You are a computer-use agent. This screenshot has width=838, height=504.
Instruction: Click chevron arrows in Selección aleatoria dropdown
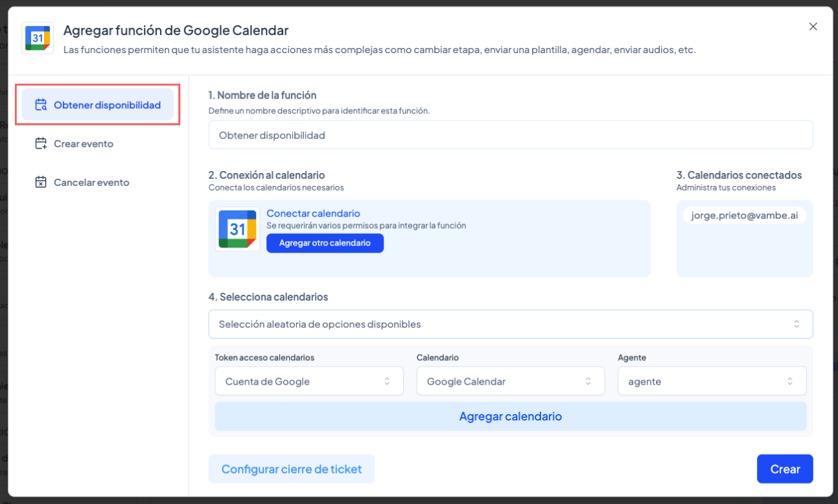(797, 324)
